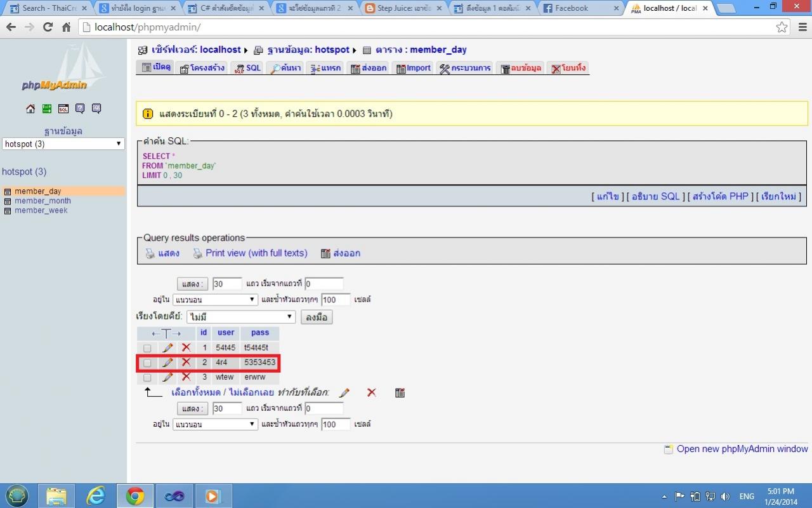Expand the sort-by-key dropdown

[241, 316]
